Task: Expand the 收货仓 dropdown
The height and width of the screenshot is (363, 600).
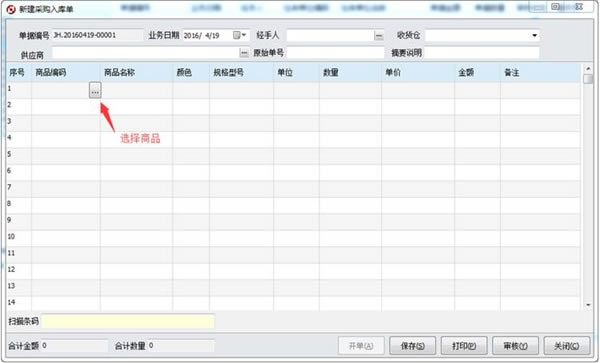Action: point(535,36)
